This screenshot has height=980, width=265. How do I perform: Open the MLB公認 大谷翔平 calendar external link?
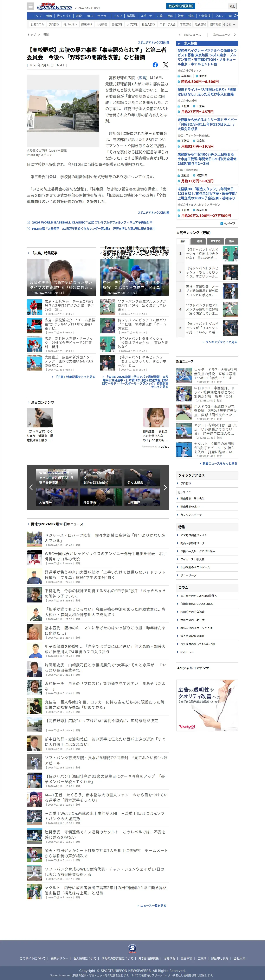[x=94, y=229]
